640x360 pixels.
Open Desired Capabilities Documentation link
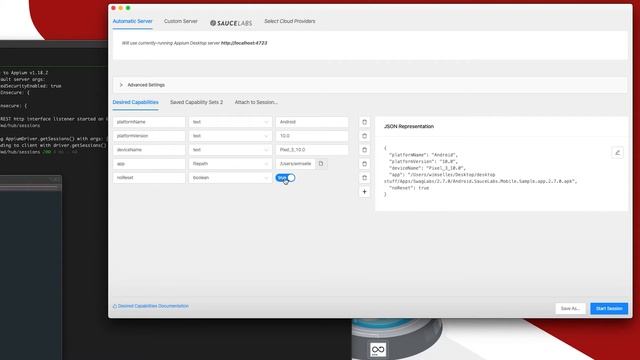[151, 306]
